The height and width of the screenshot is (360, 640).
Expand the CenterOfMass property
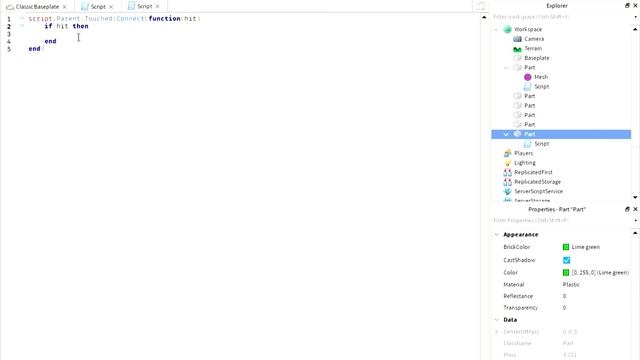pyautogui.click(x=496, y=332)
